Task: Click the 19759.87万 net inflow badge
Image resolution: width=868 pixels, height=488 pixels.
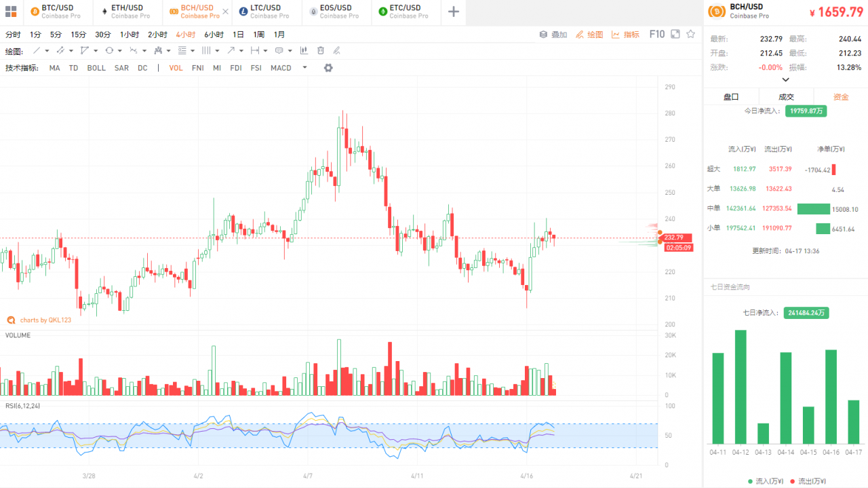Action: (x=806, y=111)
